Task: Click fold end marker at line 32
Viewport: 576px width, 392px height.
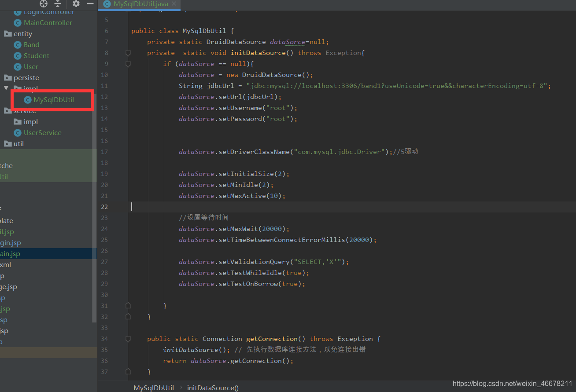Action: click(x=128, y=316)
